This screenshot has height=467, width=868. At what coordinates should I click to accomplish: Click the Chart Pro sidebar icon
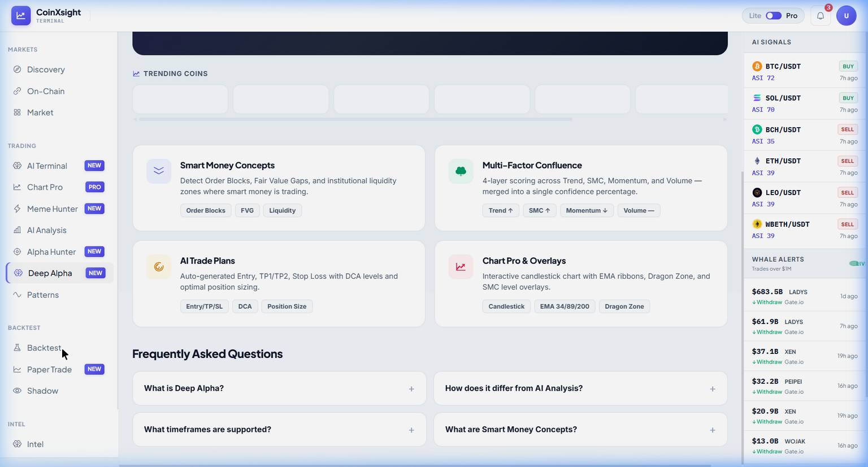coord(17,187)
